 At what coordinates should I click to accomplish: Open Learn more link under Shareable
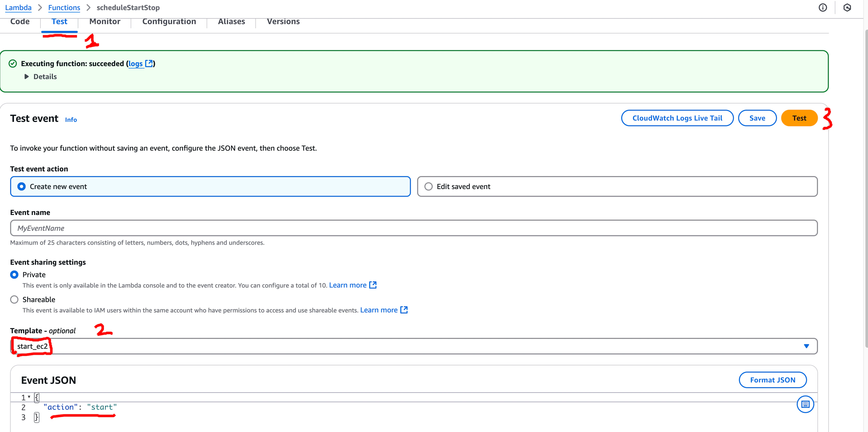(379, 310)
